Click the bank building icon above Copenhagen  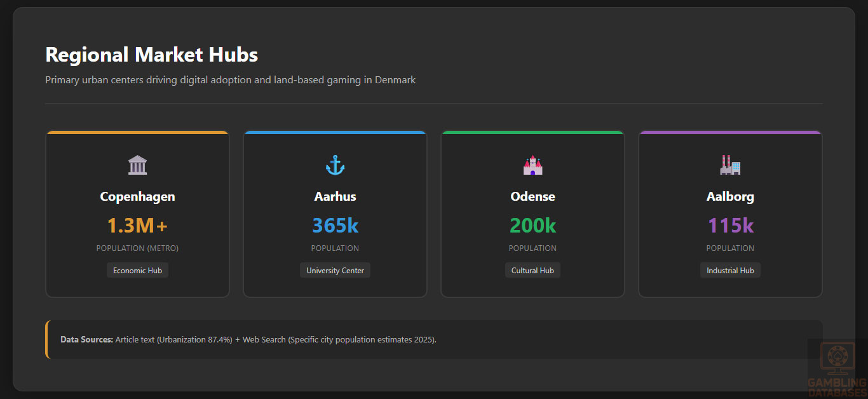tap(137, 165)
